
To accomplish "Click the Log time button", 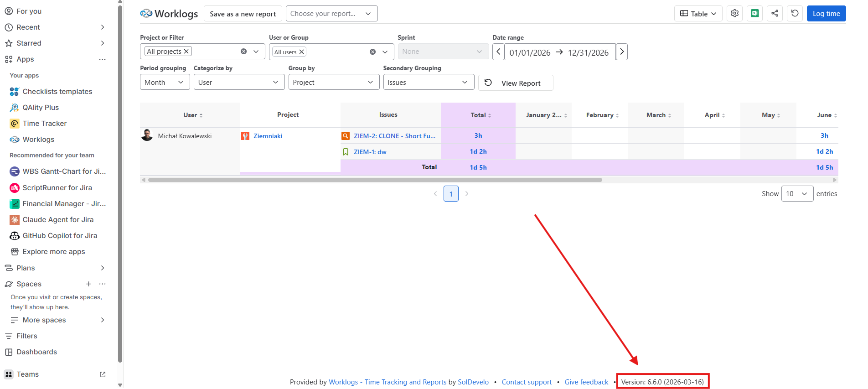I will 826,14.
